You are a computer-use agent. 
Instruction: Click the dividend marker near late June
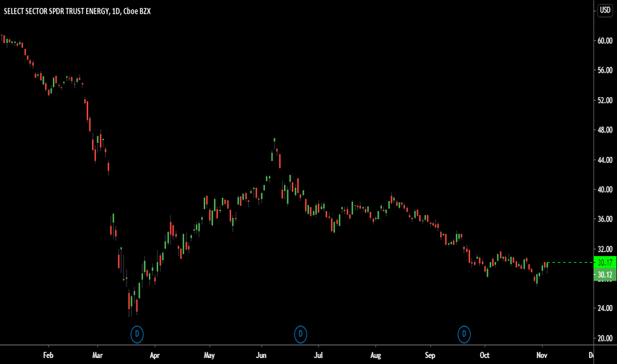coord(301,334)
